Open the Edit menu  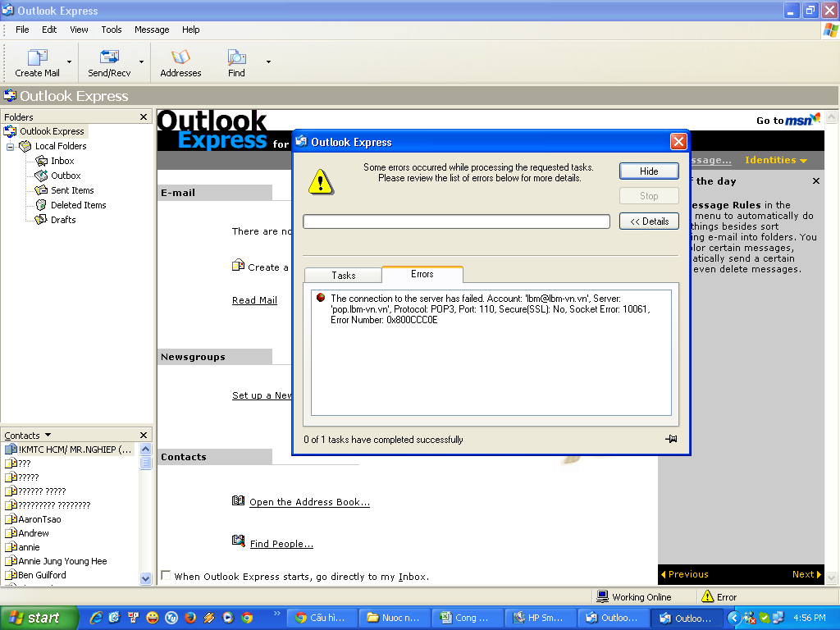pyautogui.click(x=49, y=30)
